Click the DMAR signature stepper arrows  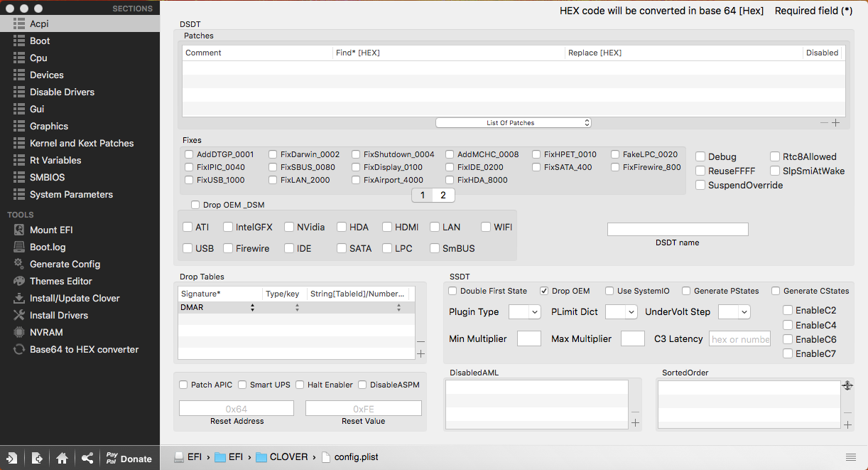(252, 308)
